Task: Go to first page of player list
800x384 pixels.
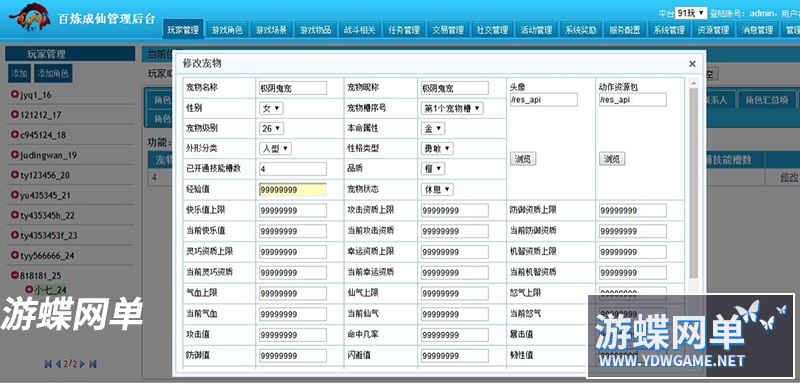Action: point(48,364)
